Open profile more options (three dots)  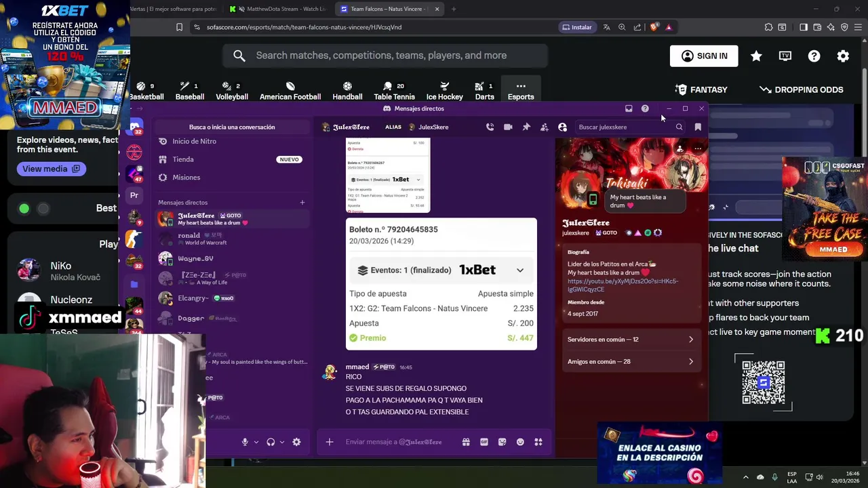coord(698,148)
